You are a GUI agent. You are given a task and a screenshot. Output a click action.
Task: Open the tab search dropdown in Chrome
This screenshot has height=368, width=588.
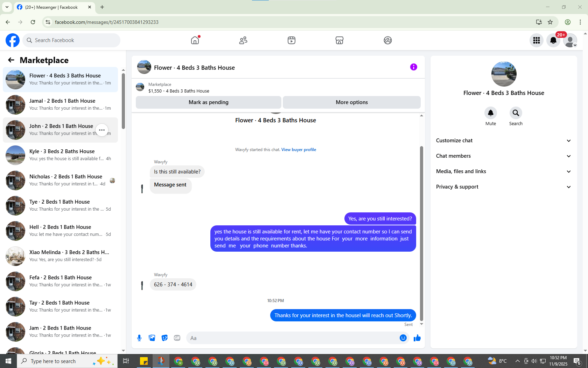[7, 7]
